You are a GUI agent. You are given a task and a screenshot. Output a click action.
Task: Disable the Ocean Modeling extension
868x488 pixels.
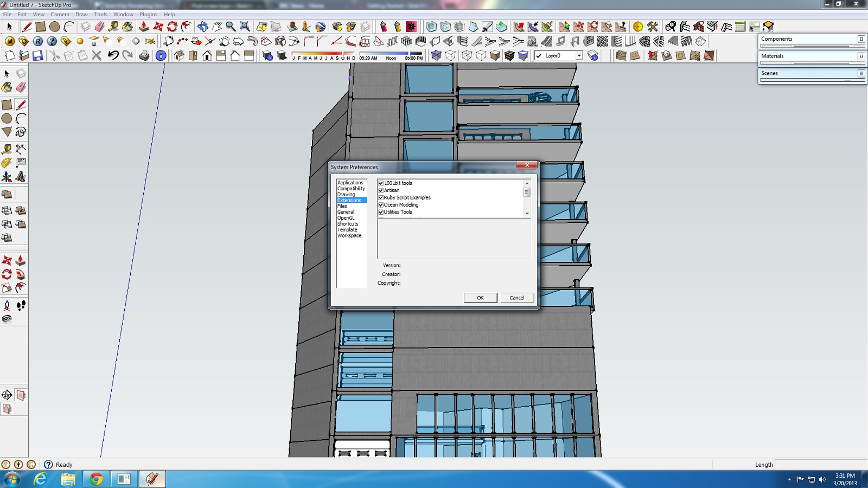pos(381,205)
